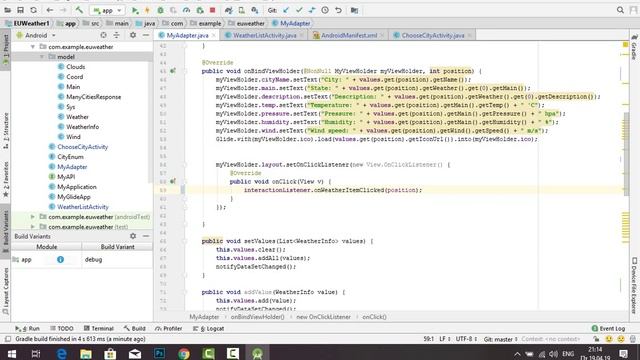Open Chrome from the Windows taskbar
Viewport: 640px width, 360px height.
(184, 353)
